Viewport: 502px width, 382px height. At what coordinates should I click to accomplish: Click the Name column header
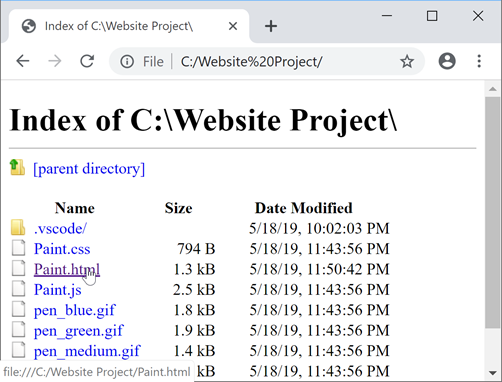click(75, 208)
